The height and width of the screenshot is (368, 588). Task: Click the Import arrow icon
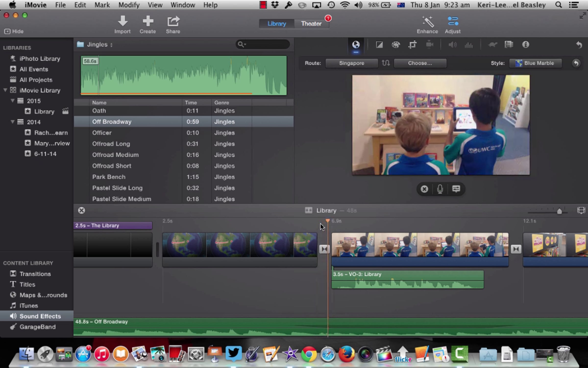pos(122,22)
